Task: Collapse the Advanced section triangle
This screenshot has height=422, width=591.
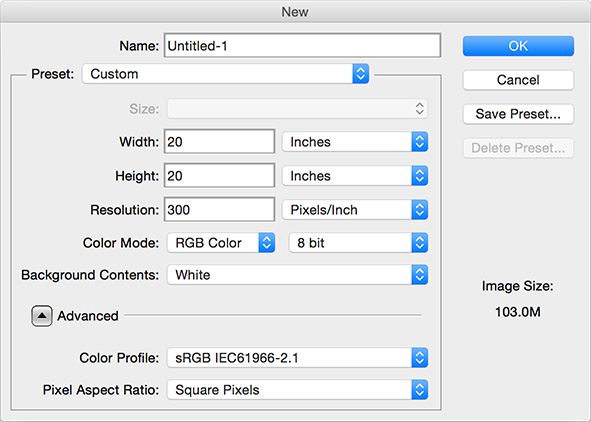Action: point(41,316)
